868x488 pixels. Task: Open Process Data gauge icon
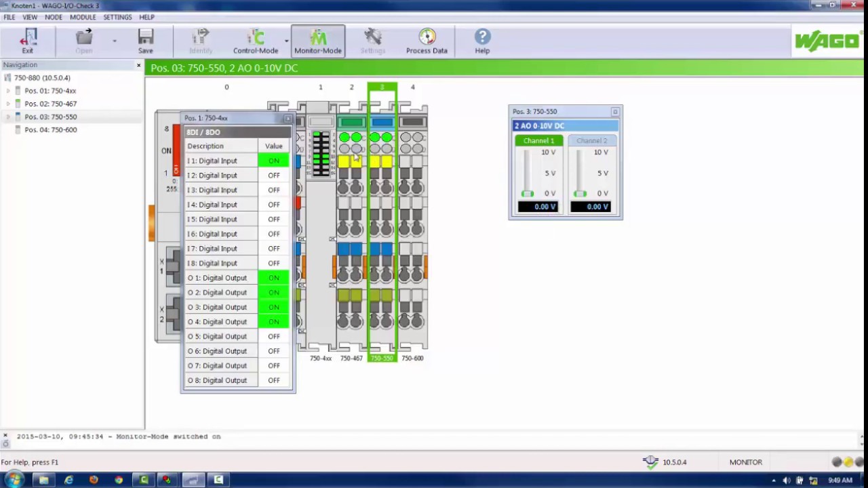click(427, 37)
